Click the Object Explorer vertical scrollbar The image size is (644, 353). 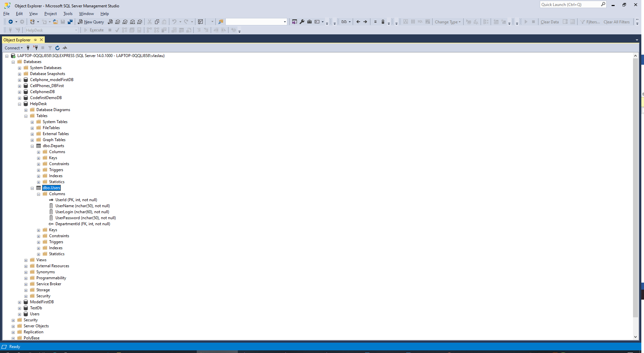[x=635, y=188]
